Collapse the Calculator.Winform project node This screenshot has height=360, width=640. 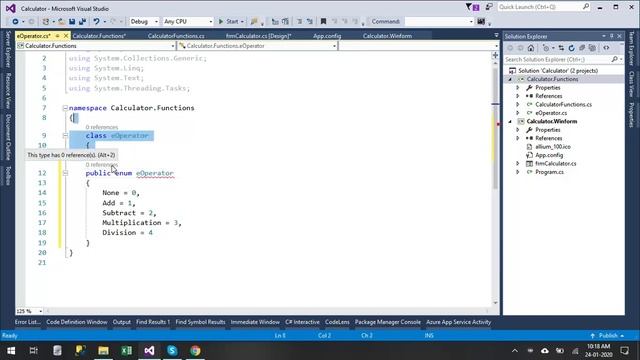(x=510, y=122)
